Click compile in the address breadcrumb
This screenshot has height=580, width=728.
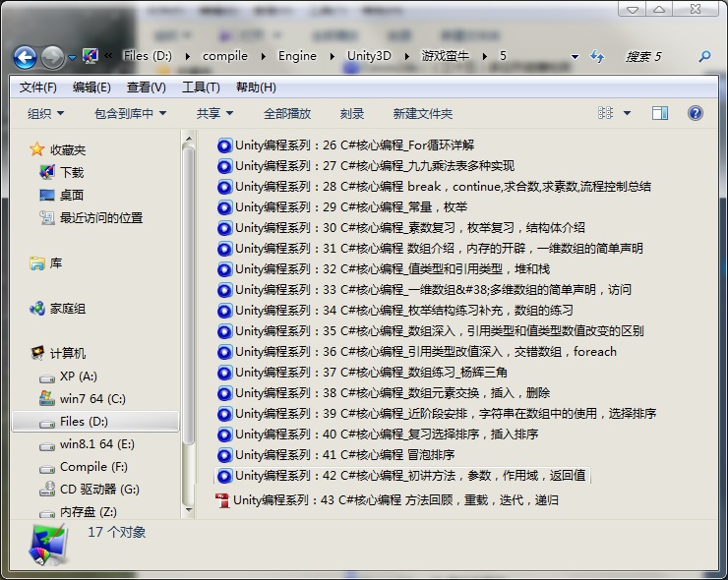pyautogui.click(x=225, y=56)
